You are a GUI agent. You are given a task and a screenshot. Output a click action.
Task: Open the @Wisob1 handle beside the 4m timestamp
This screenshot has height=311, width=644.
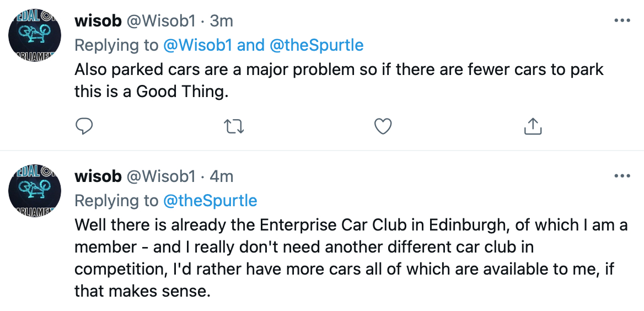pyautogui.click(x=160, y=176)
